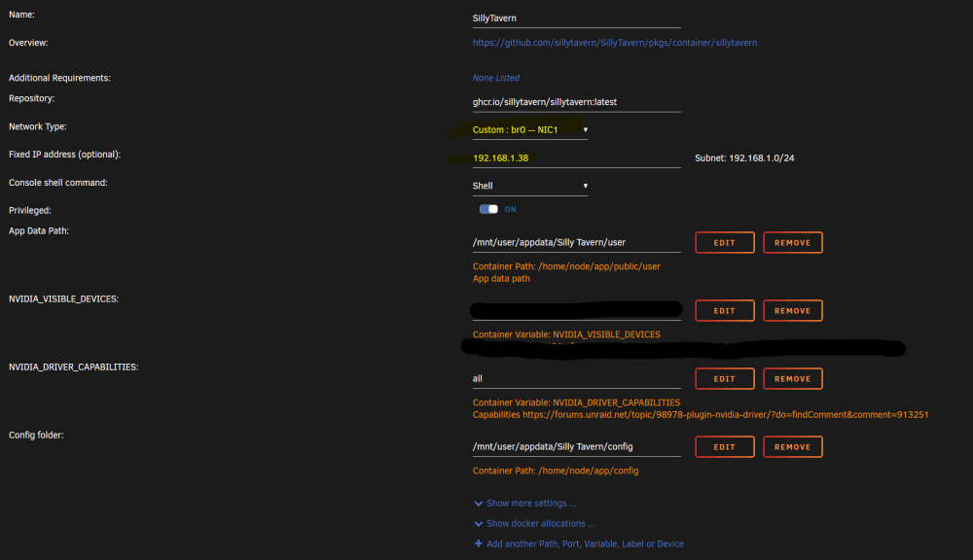Screen dimensions: 973x560
Task: Edit the App Data Path entry
Action: click(x=724, y=242)
